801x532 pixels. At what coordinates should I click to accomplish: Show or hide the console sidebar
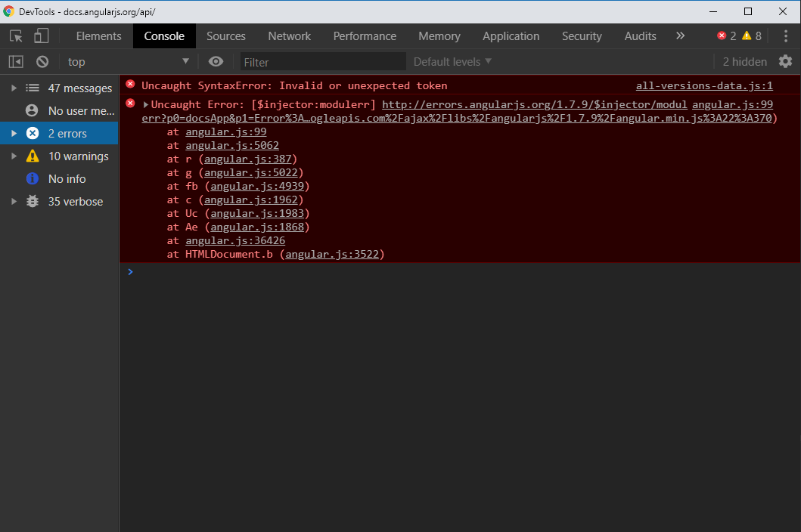[x=16, y=62]
